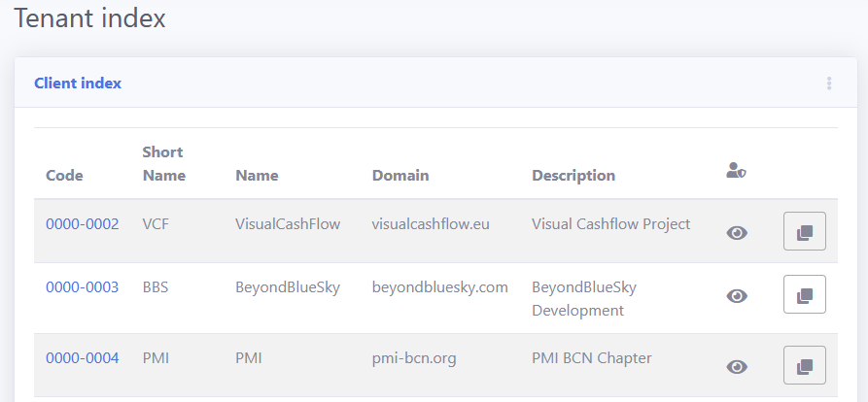The height and width of the screenshot is (402, 868).
Task: Click the user shield column header icon
Action: point(736,171)
